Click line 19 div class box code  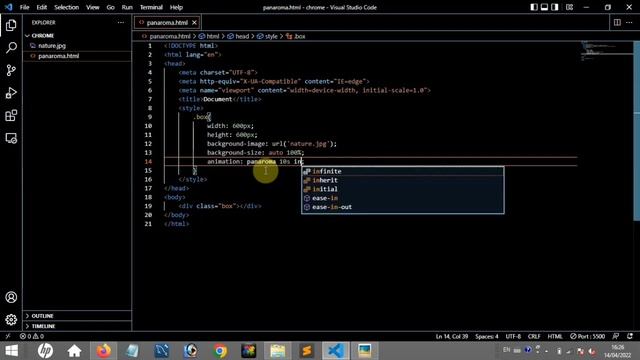click(x=220, y=206)
